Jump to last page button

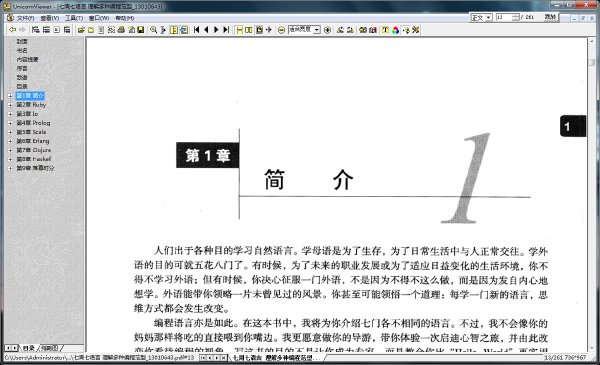(x=226, y=29)
